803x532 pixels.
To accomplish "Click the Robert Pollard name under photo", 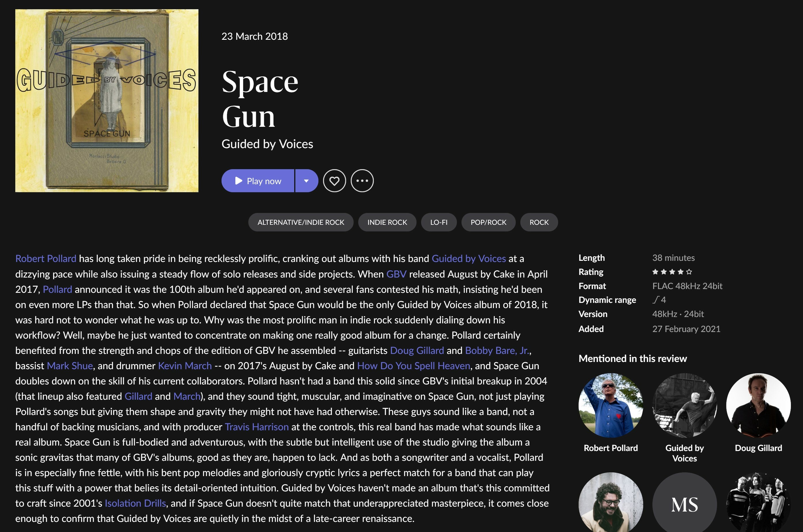I will coord(611,448).
